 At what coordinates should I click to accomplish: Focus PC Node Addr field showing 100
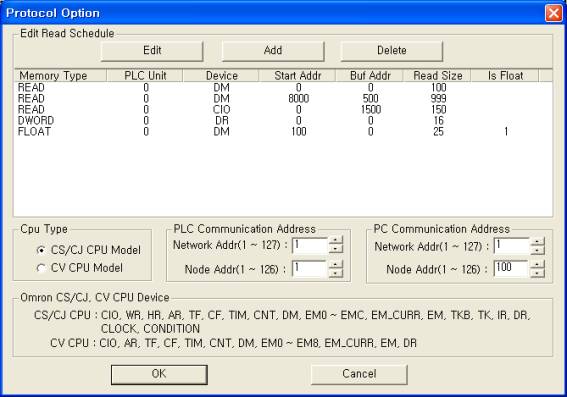click(511, 269)
